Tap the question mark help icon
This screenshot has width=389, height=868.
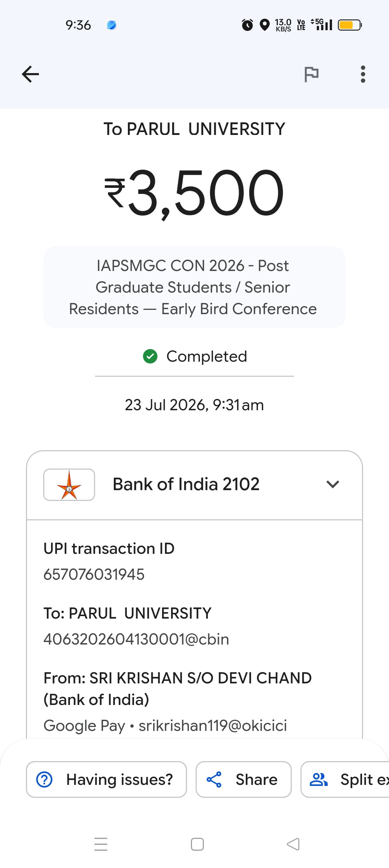pyautogui.click(x=45, y=780)
